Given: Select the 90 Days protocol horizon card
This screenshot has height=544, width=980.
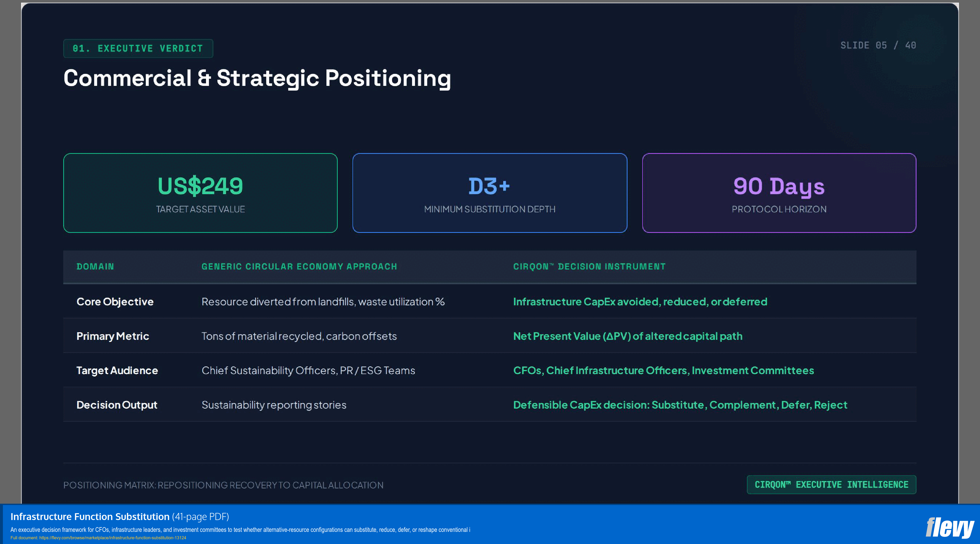Looking at the screenshot, I should (779, 193).
